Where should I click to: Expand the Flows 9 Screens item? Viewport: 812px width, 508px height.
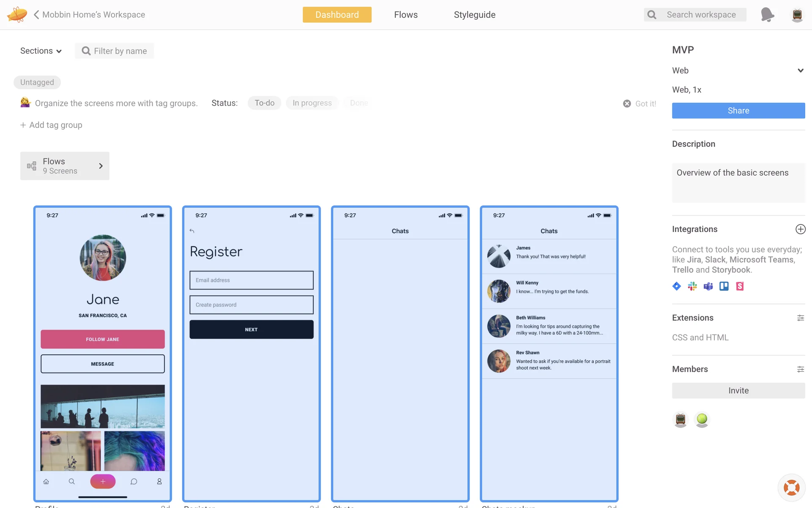[65, 166]
